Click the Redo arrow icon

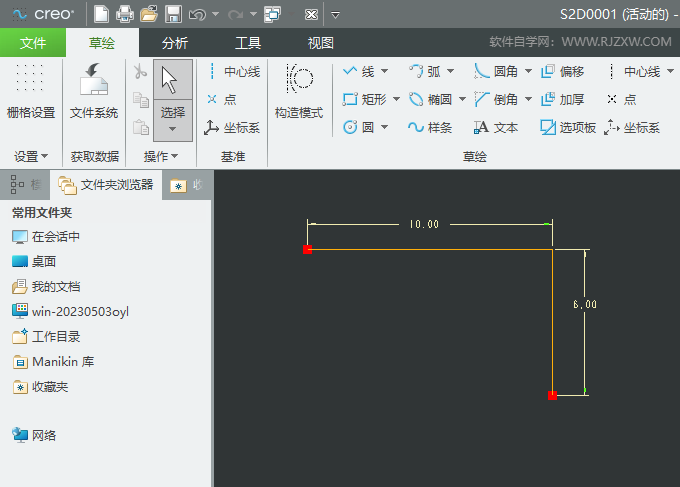click(235, 15)
